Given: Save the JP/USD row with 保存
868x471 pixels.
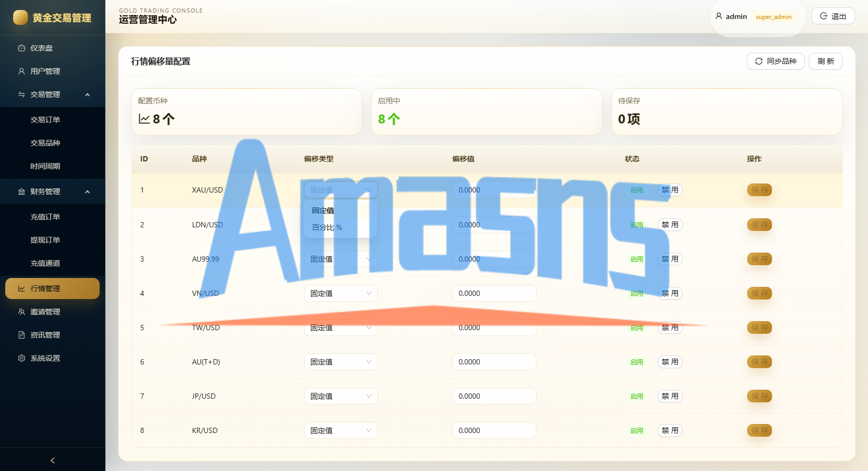Looking at the screenshot, I should tap(759, 396).
